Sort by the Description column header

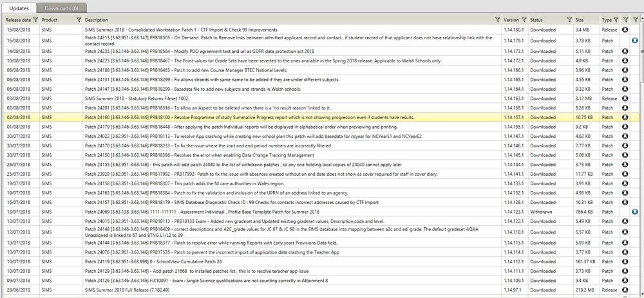pos(97,20)
